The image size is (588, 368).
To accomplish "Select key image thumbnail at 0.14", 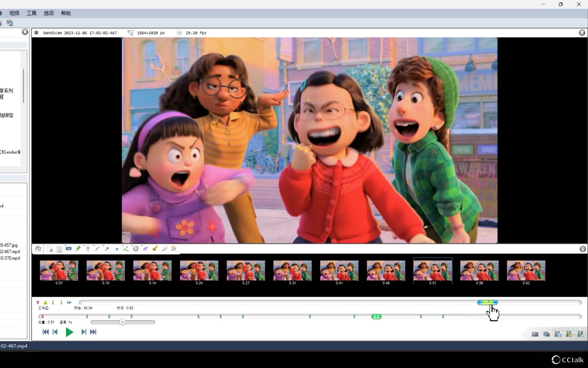I will tap(152, 271).
